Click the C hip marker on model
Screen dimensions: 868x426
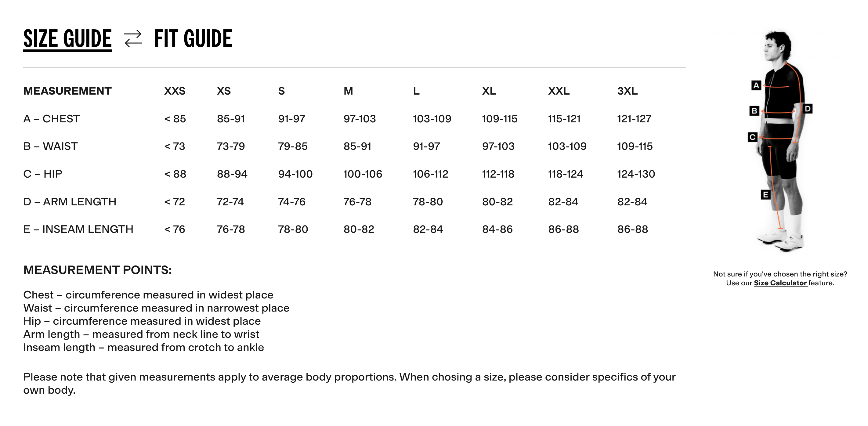[x=752, y=137]
